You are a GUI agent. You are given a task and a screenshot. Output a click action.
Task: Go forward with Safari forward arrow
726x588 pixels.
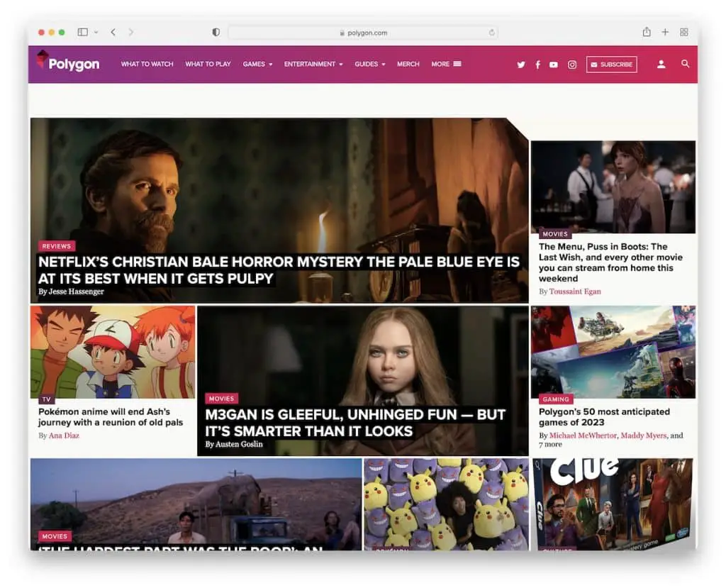click(x=131, y=32)
